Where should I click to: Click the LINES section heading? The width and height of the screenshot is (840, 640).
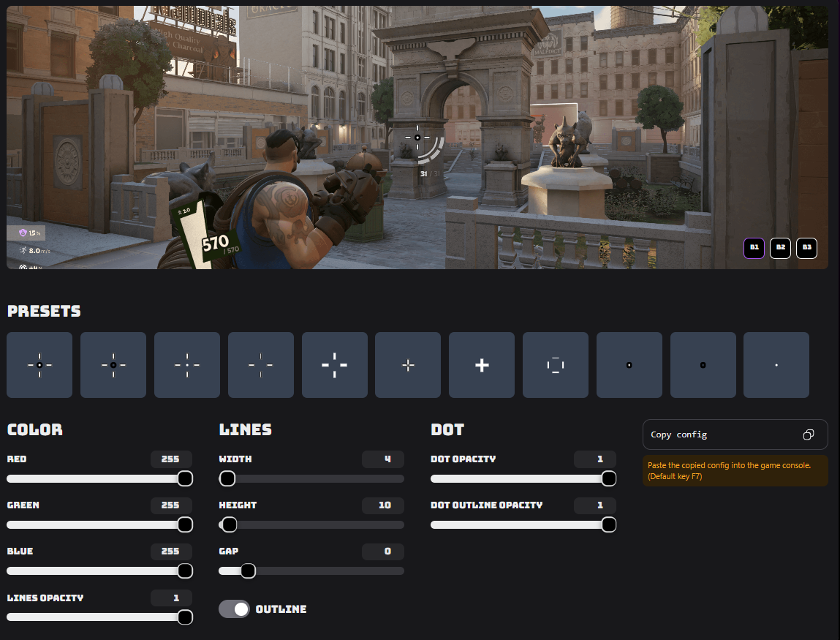246,430
